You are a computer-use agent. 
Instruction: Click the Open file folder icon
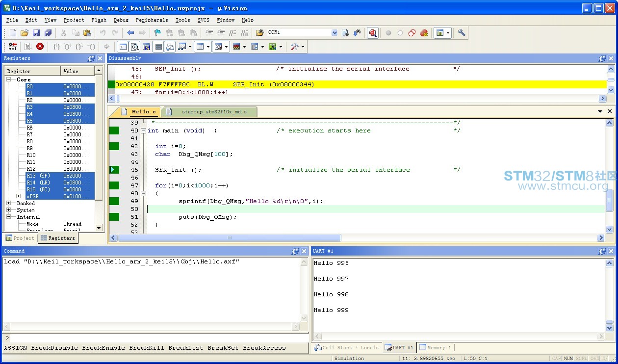point(25,33)
